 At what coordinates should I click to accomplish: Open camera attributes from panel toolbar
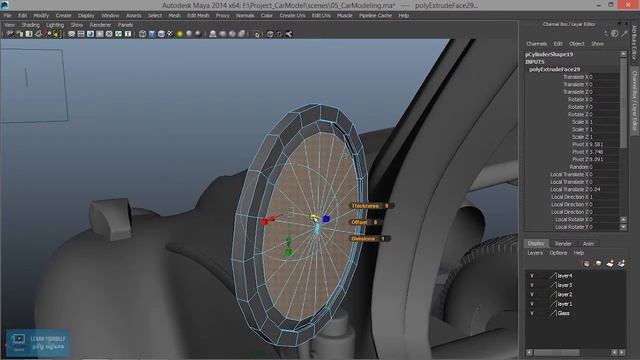19,34
